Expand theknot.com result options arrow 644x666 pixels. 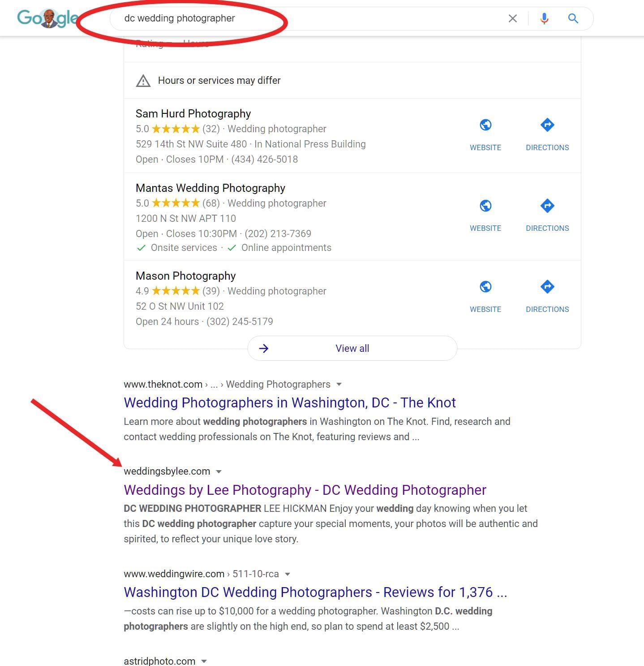(339, 384)
